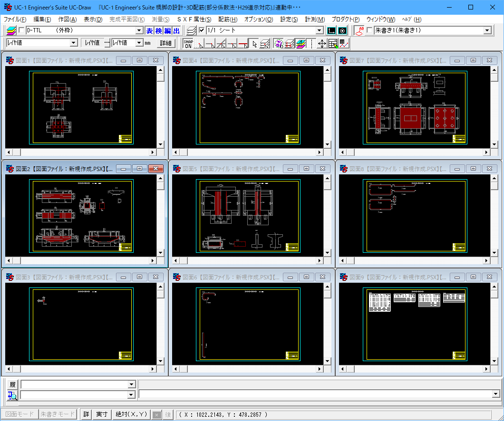Click the red annotation (朱書き) icon
This screenshot has height=421, width=504.
(359, 30)
